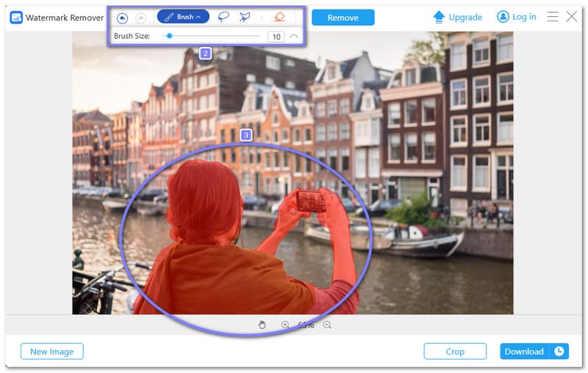Image resolution: width=588 pixels, height=373 pixels.
Task: Click the Remove button
Action: 343,17
